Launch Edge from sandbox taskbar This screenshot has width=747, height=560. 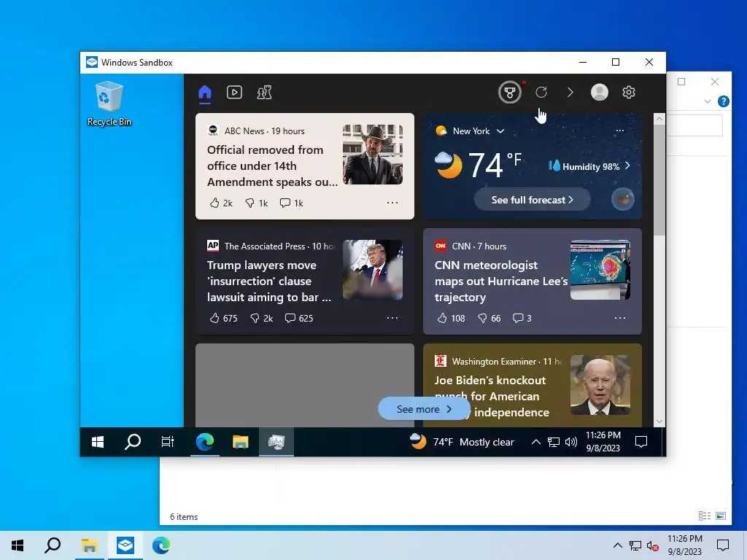(x=205, y=442)
